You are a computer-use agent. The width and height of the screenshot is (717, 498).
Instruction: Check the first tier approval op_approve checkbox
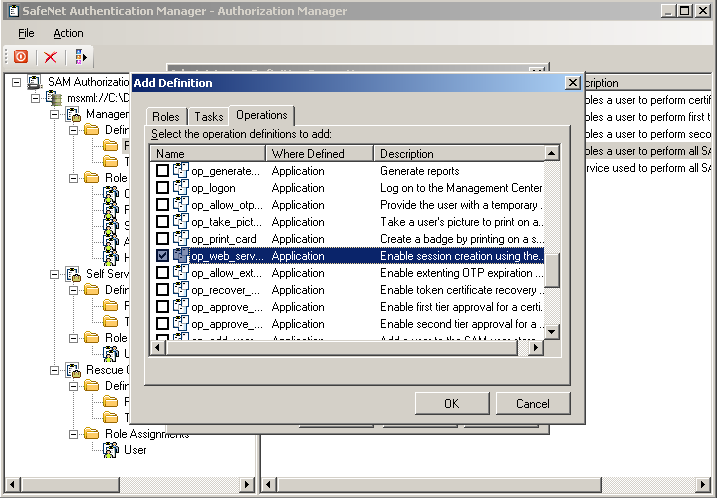click(162, 306)
